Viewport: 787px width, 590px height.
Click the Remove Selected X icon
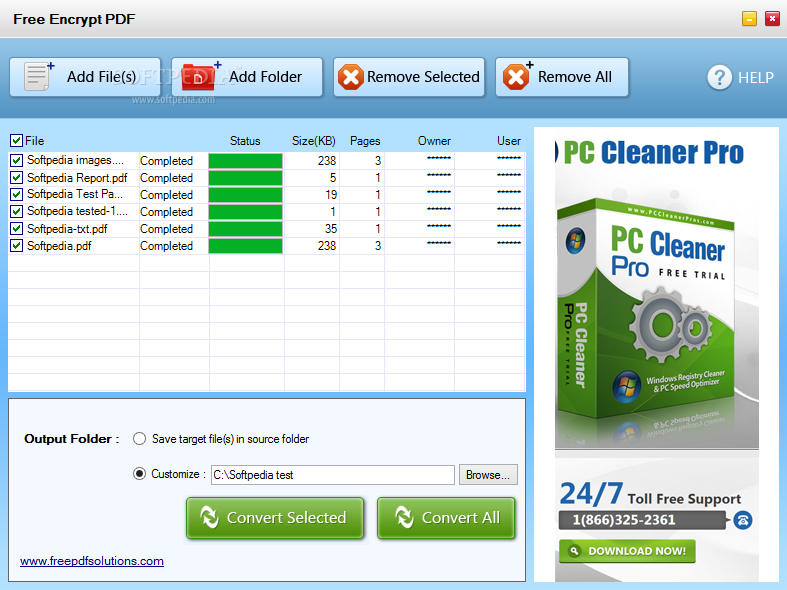350,77
